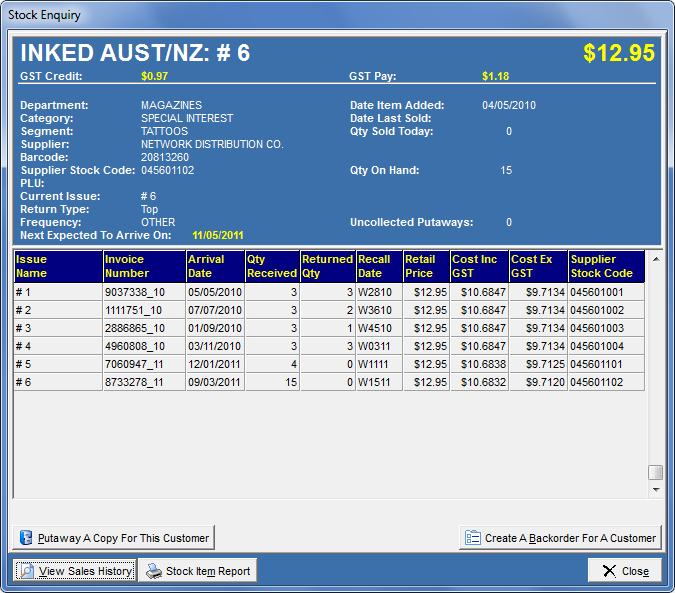Viewport: 675px width, 593px height.
Task: Sort by Issue Name column header
Action: click(x=57, y=266)
